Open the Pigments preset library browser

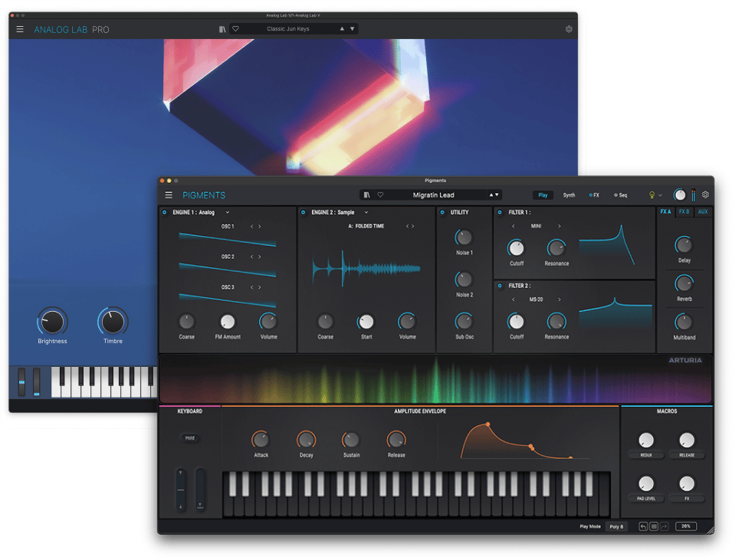[x=367, y=195]
